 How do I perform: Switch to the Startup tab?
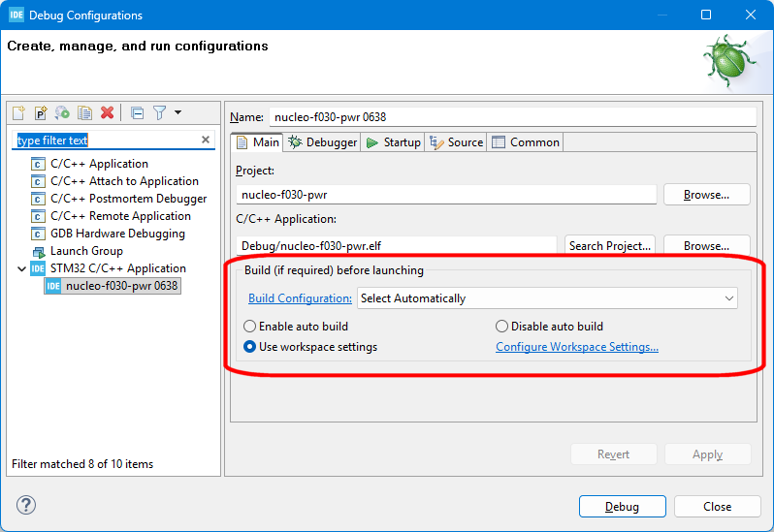tap(393, 142)
